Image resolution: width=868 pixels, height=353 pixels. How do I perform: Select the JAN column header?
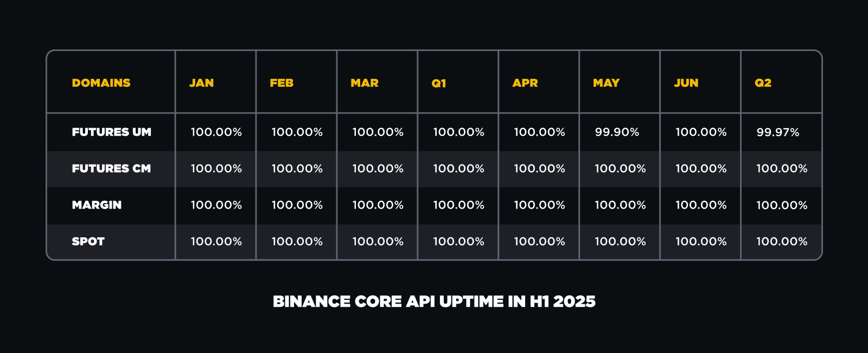pyautogui.click(x=201, y=83)
